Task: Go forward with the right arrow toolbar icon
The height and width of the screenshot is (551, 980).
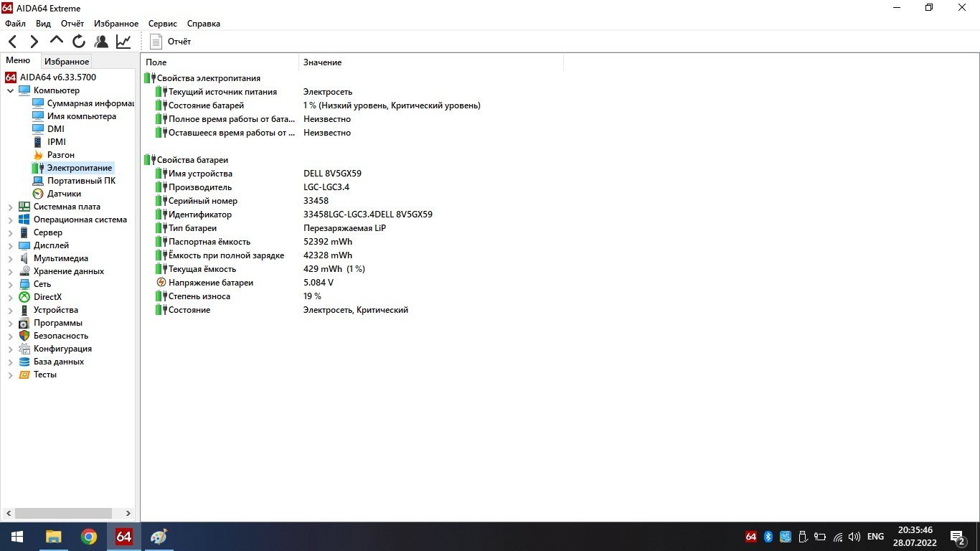Action: 34,42
